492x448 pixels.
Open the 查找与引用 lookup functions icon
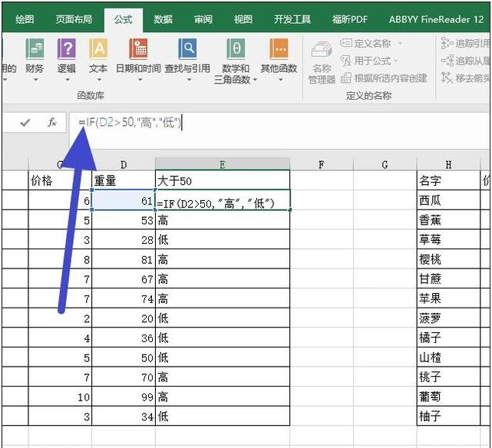187,51
